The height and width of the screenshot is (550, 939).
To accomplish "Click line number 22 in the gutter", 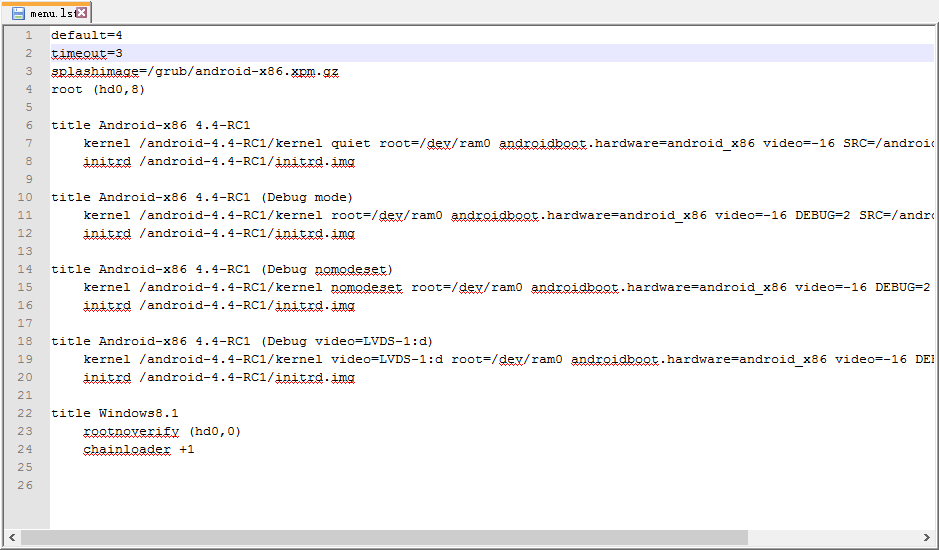I will 25,413.
